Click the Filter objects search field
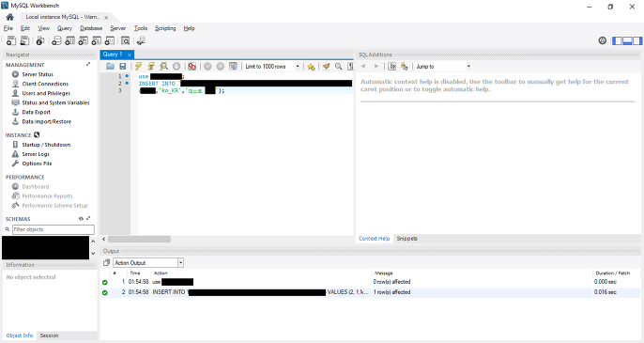The width and height of the screenshot is (644, 343). pos(54,229)
